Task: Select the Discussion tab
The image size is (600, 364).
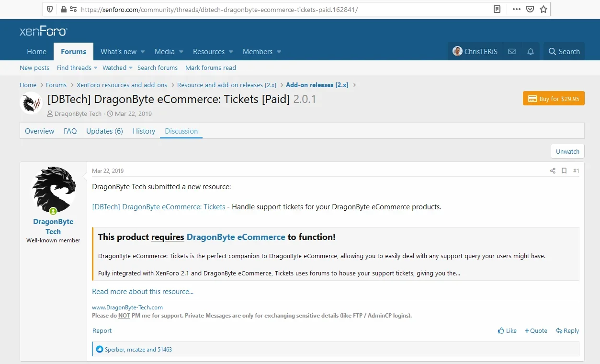Action: click(181, 131)
